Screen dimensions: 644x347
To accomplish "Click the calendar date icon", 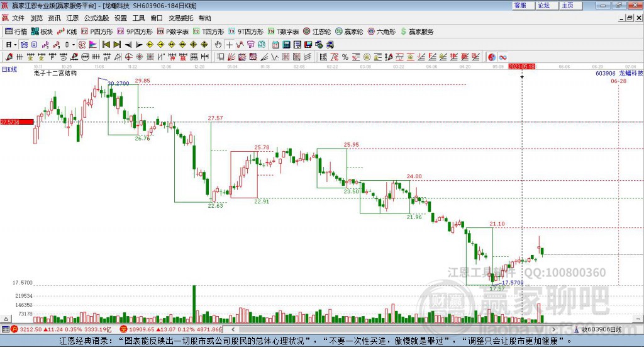I will point(275,45).
